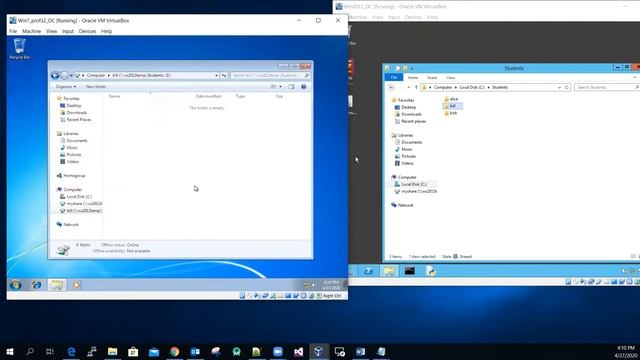This screenshot has width=640, height=360.
Task: Click refresh icon in Students address bar
Action: point(567,87)
